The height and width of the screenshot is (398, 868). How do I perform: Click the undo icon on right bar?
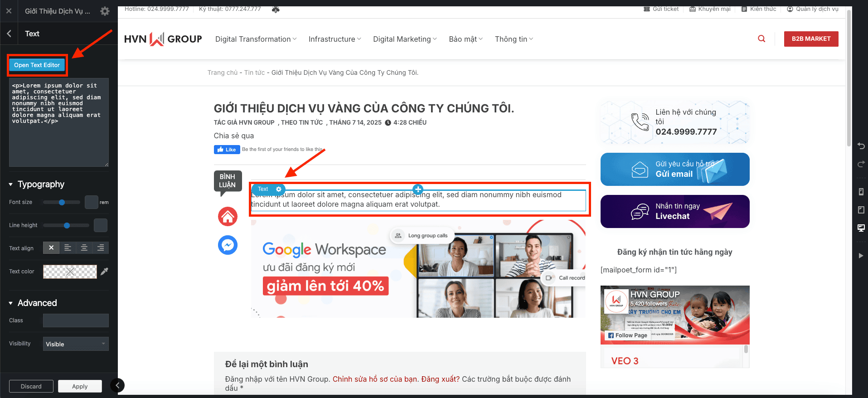[x=861, y=146]
